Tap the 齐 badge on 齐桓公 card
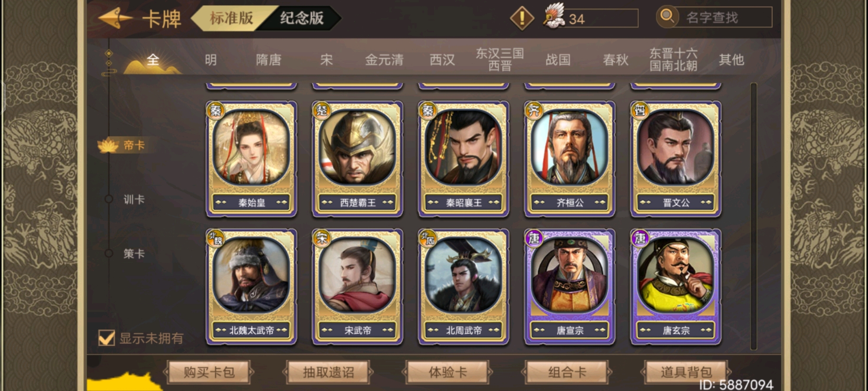Viewport: 868px width, 391px height. (x=534, y=110)
